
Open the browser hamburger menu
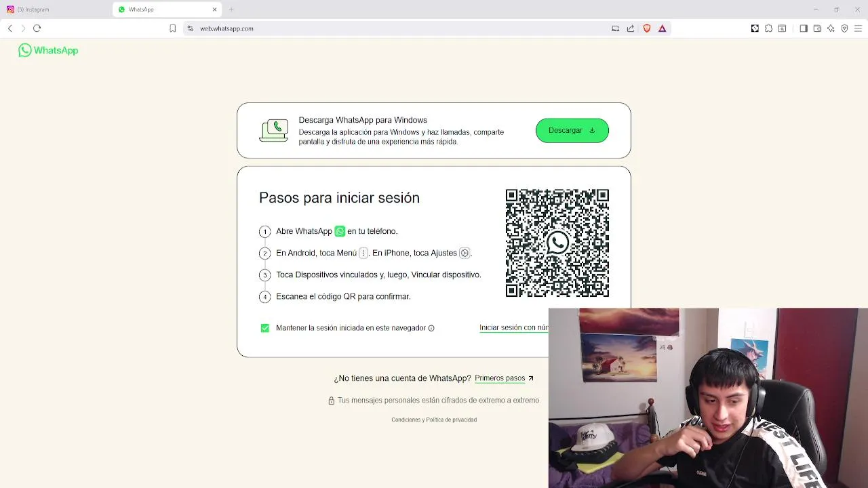pyautogui.click(x=858, y=28)
